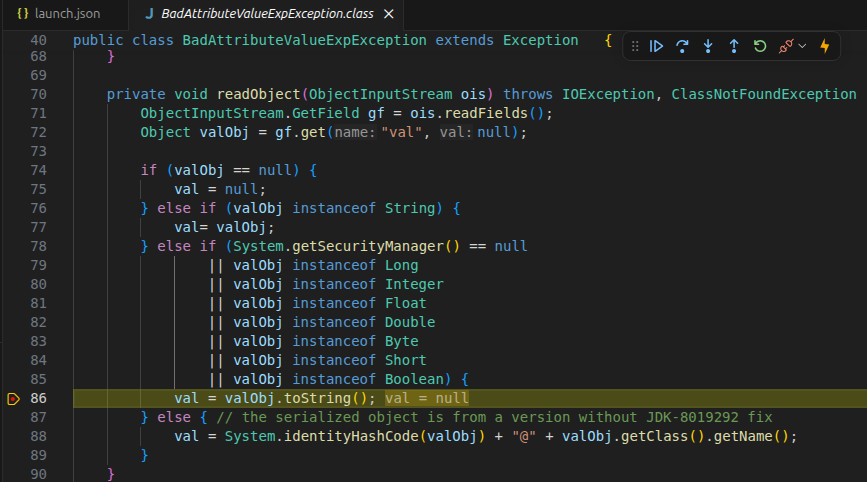
Task: Click the gutter beside line number 88
Action: (x=13, y=436)
